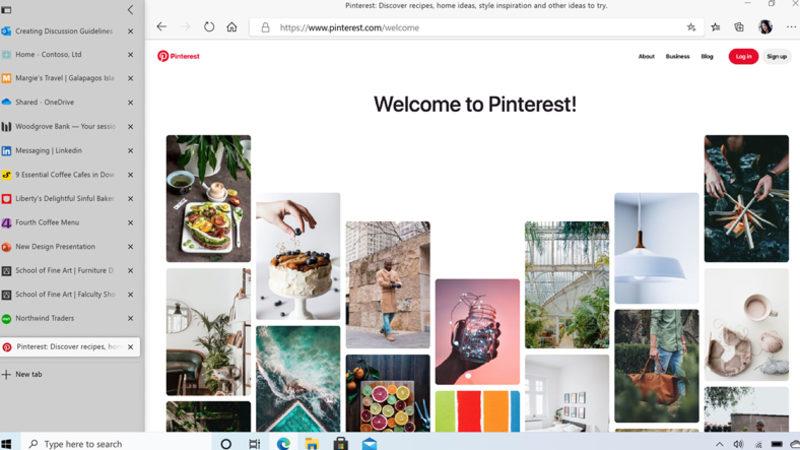The height and width of the screenshot is (450, 800).
Task: Open the vertical tabs toggle icon
Action: click(6, 10)
